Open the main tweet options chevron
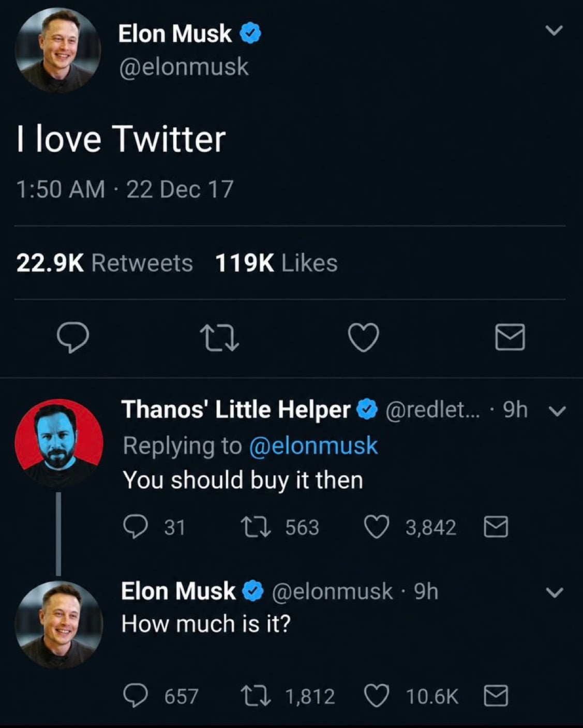 (555, 31)
